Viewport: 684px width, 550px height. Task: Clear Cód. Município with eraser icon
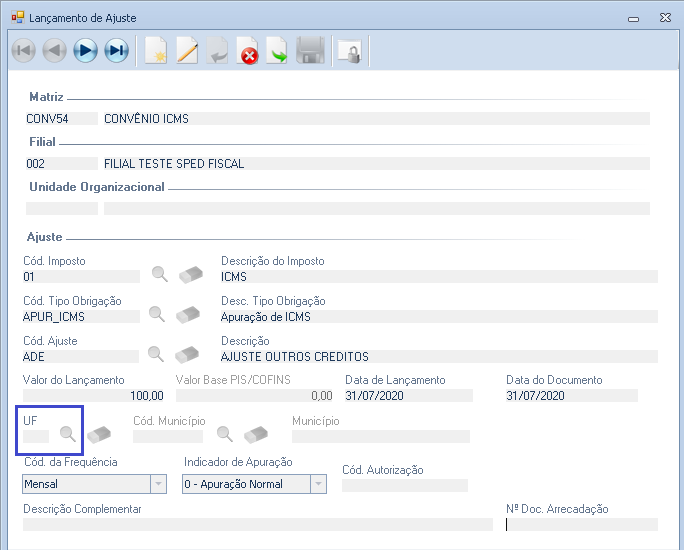(x=256, y=434)
